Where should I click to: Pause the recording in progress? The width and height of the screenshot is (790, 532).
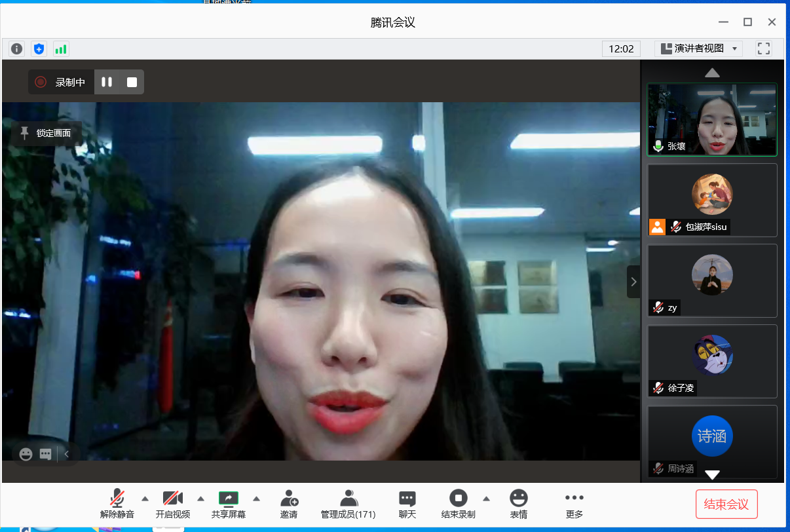pyautogui.click(x=107, y=82)
